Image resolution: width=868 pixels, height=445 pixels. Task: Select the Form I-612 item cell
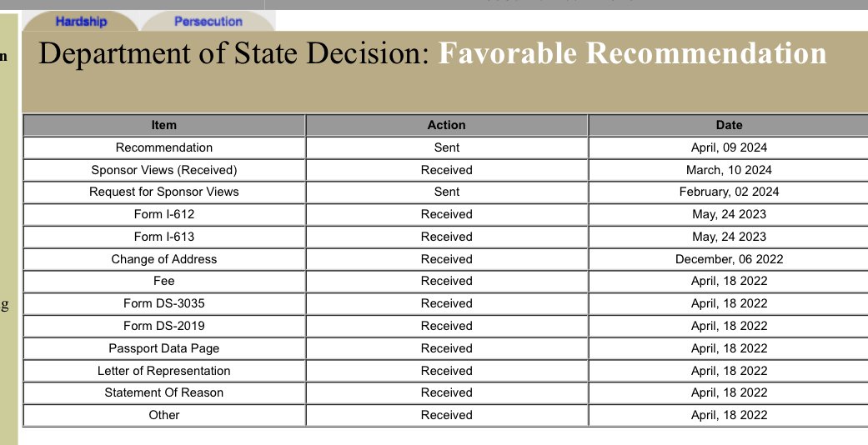click(x=164, y=214)
